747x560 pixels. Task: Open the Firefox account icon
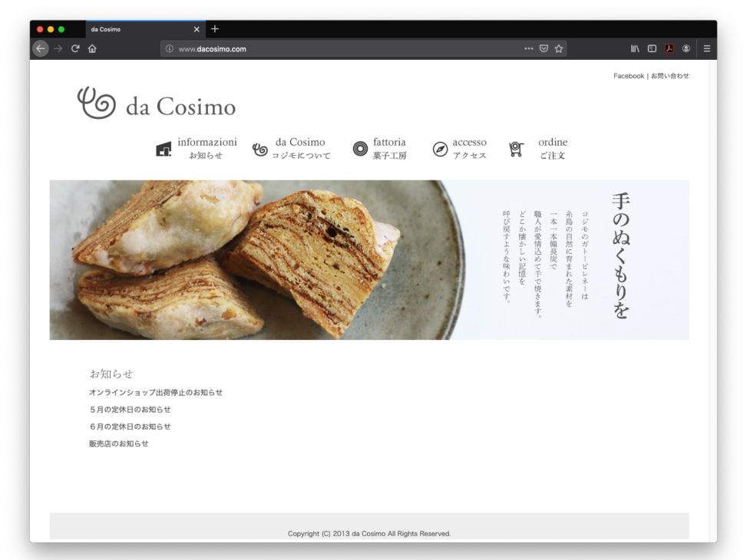tap(686, 48)
